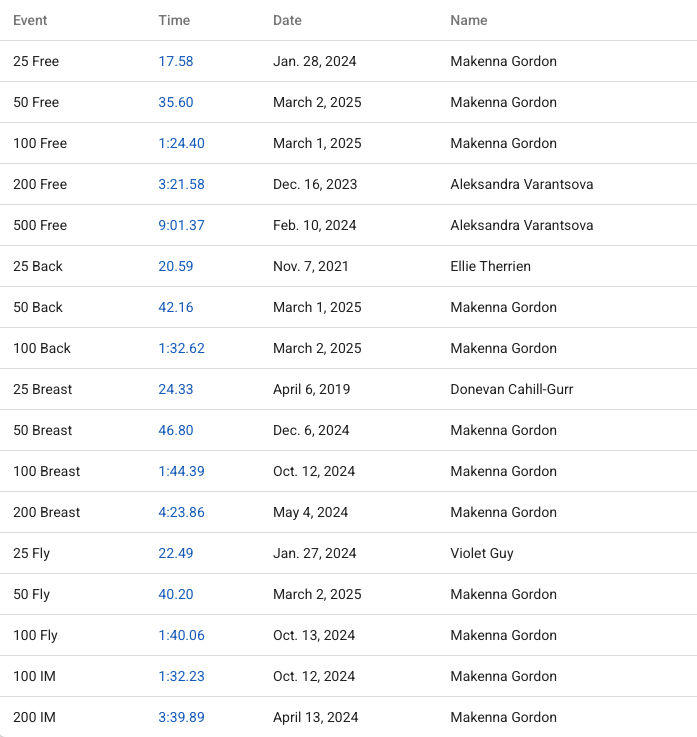Click the 50 Fly time 40.20
Image resolution: width=697 pixels, height=737 pixels.
(x=176, y=594)
